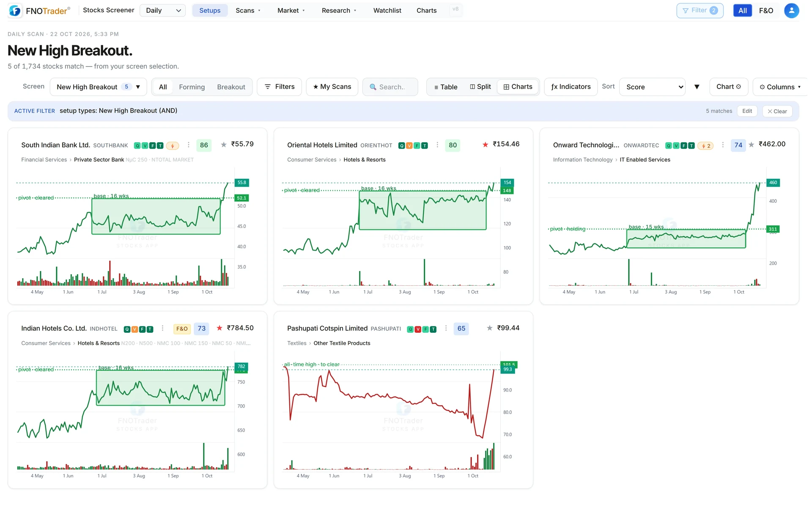This screenshot has height=508, width=812.
Task: Open My Scans
Action: click(332, 87)
